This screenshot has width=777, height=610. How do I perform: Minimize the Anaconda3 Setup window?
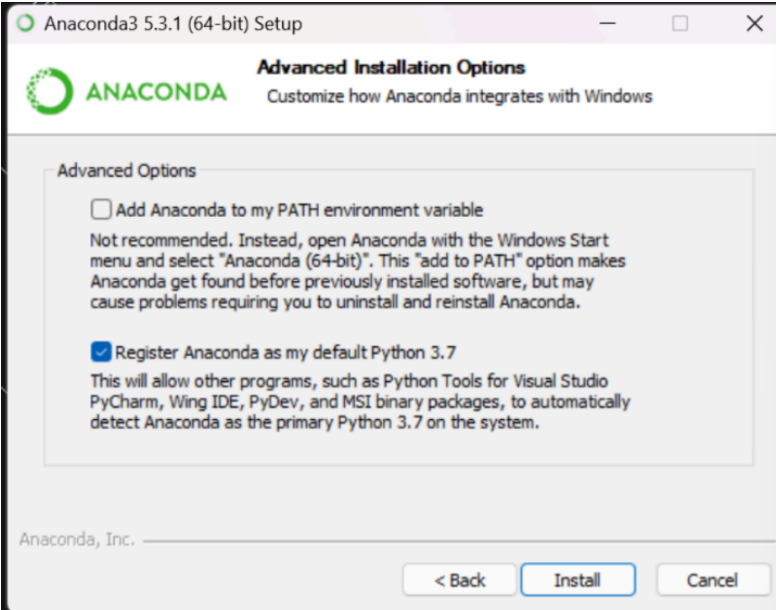click(608, 23)
